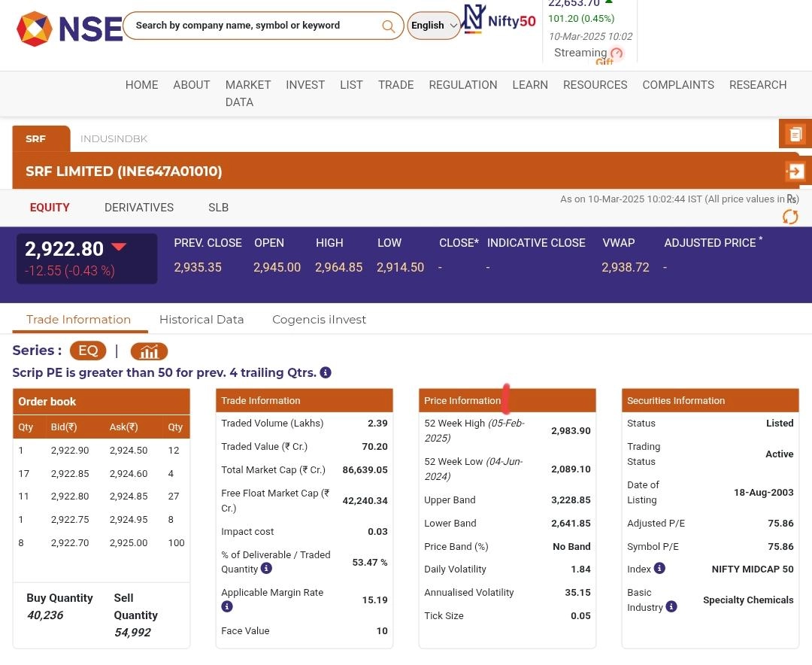812x665 pixels.
Task: Open the document icon on right edge
Action: [x=795, y=135]
